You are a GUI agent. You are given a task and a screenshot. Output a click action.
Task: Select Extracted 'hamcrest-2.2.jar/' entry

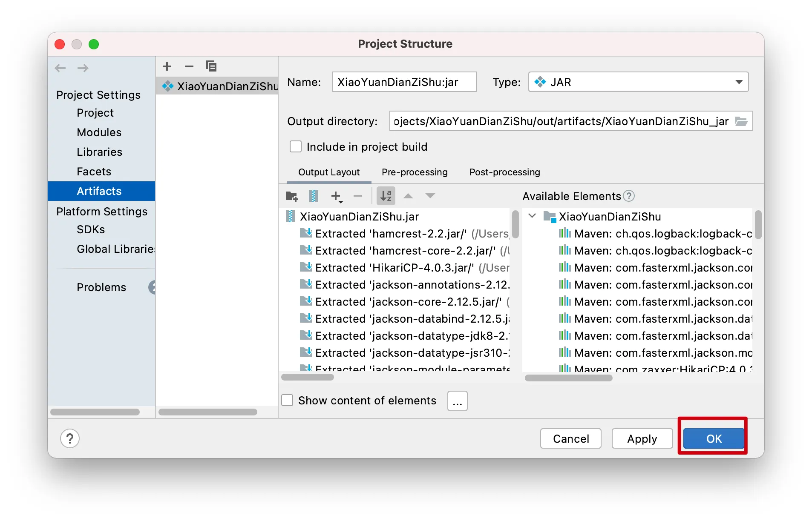click(x=405, y=234)
